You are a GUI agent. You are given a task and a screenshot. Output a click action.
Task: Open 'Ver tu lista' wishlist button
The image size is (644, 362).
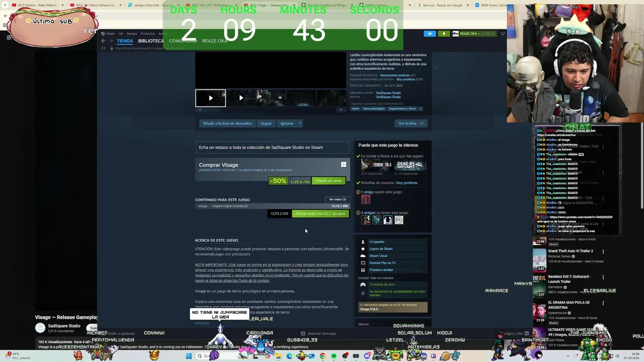(411, 123)
